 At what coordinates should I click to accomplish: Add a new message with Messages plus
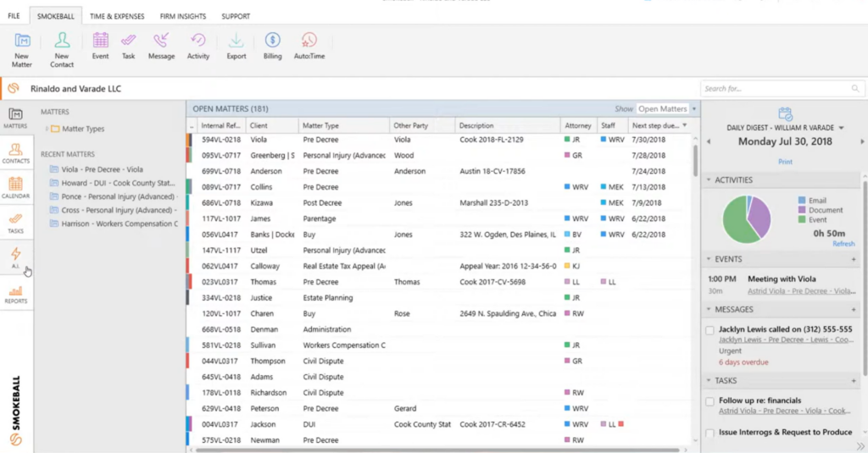(854, 309)
